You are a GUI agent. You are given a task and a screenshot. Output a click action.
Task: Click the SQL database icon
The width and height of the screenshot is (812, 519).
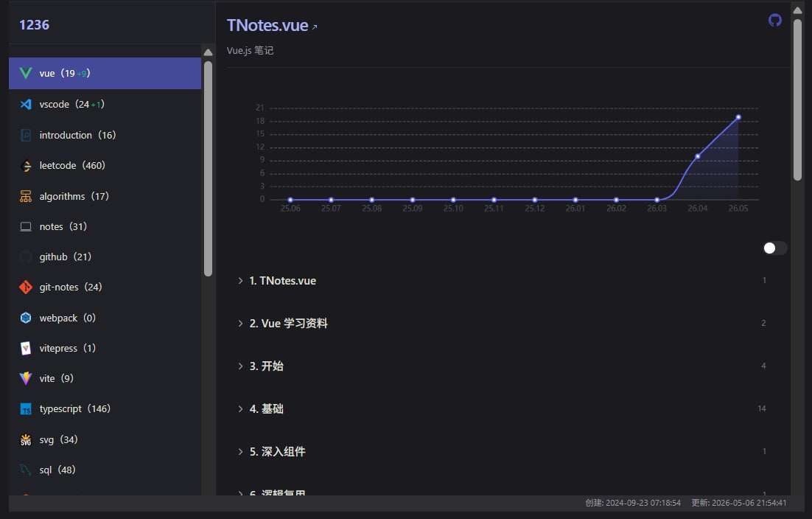(25, 470)
